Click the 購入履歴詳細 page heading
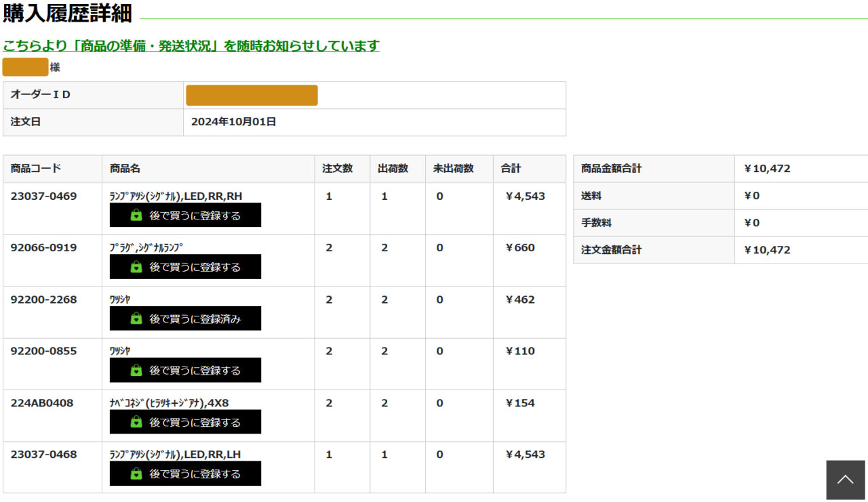 (x=67, y=13)
